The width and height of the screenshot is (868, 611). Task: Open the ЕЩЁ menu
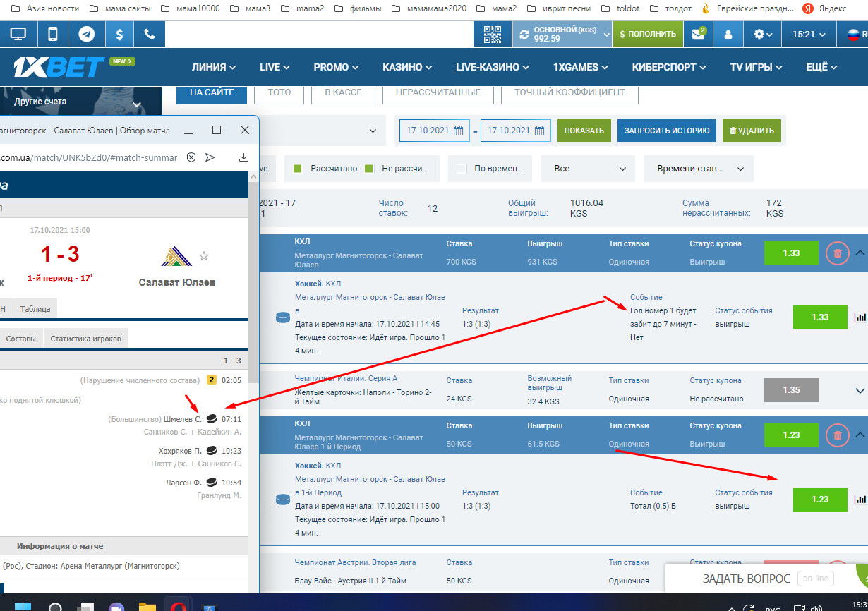821,67
